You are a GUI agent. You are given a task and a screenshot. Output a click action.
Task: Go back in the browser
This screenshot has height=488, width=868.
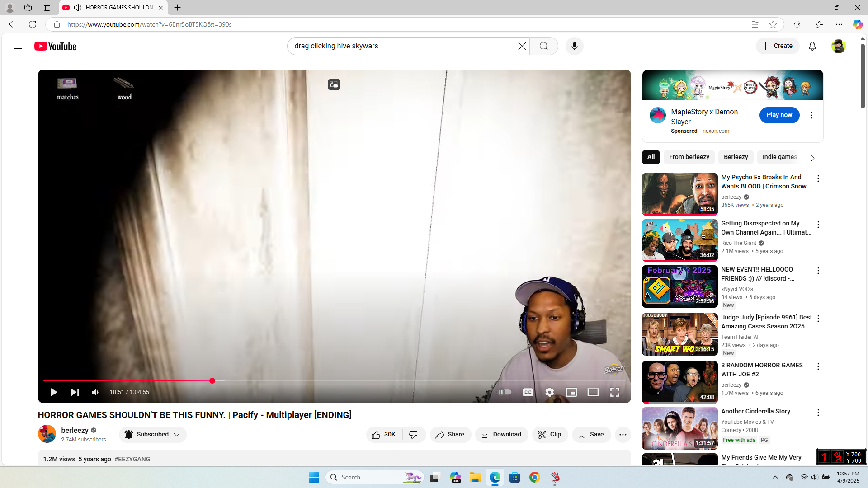coord(13,24)
